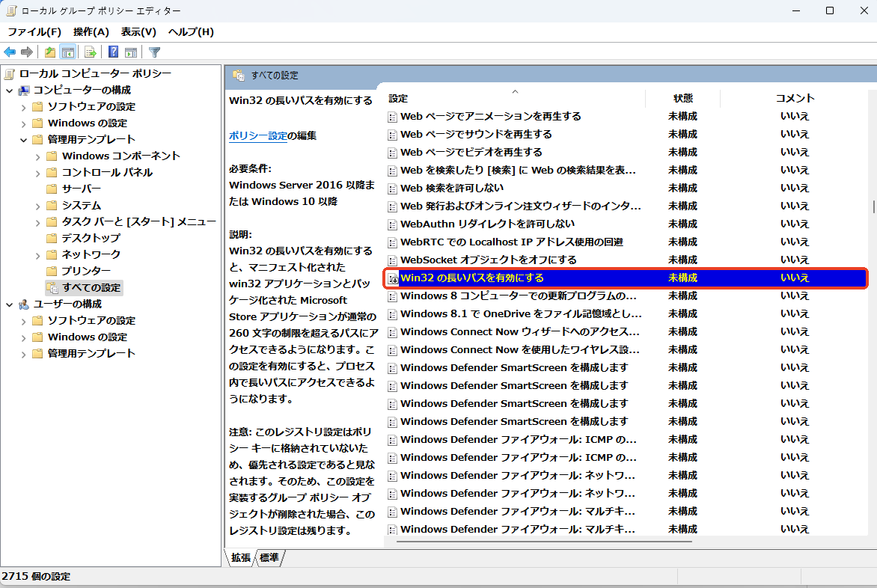The width and height of the screenshot is (877, 588).
Task: Click the Filter funnel icon
Action: point(154,52)
